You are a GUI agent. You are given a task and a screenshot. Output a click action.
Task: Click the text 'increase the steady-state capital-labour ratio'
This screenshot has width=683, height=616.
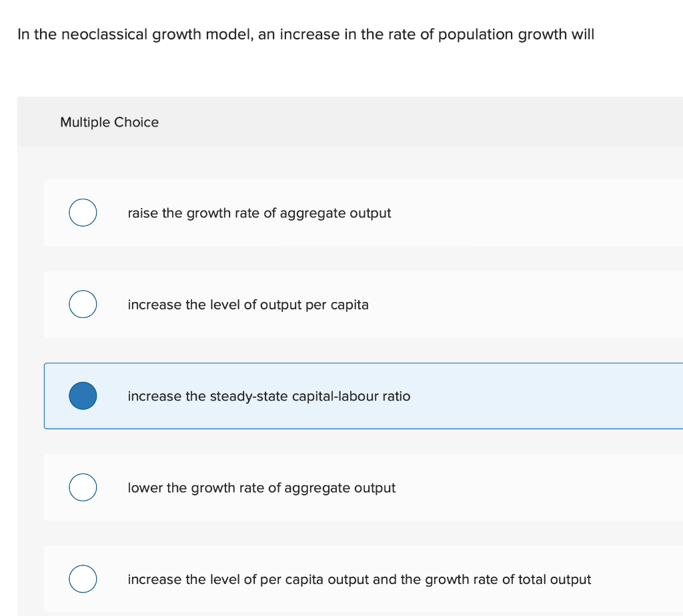point(269,396)
